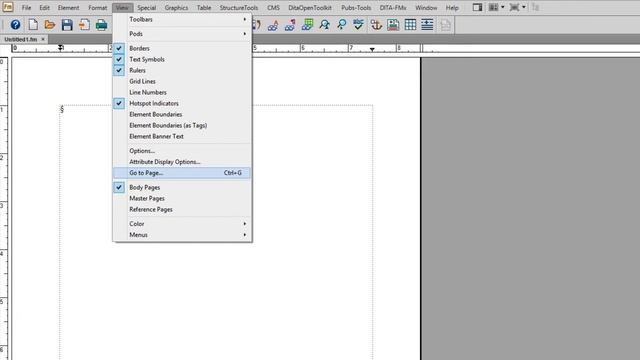The image size is (640, 360).
Task: Open the DitaOpenToolkit menu
Action: pos(310,8)
